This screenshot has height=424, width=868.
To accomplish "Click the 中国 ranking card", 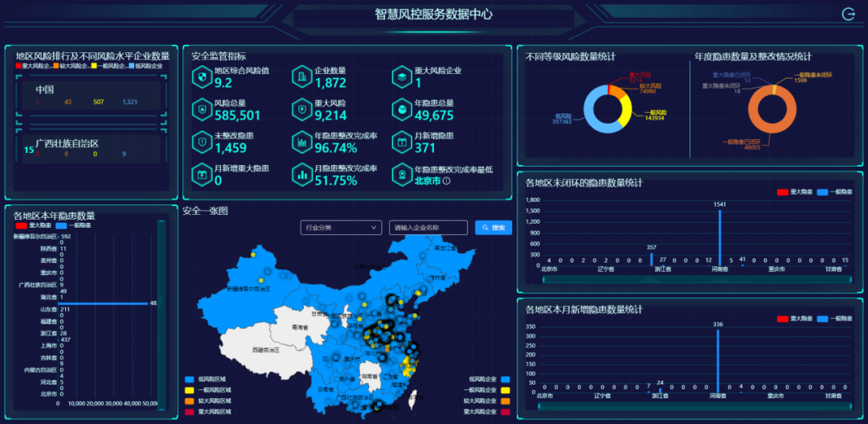I will 92,96.
